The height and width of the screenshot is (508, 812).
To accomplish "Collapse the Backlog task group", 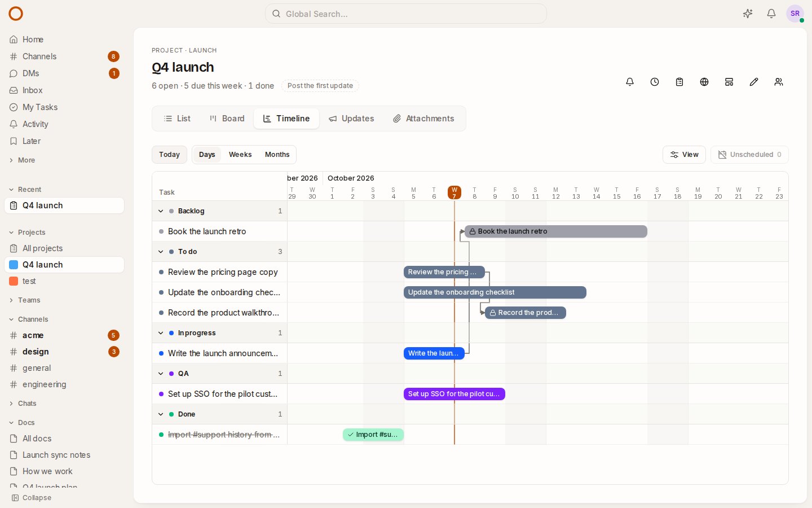I will point(161,211).
